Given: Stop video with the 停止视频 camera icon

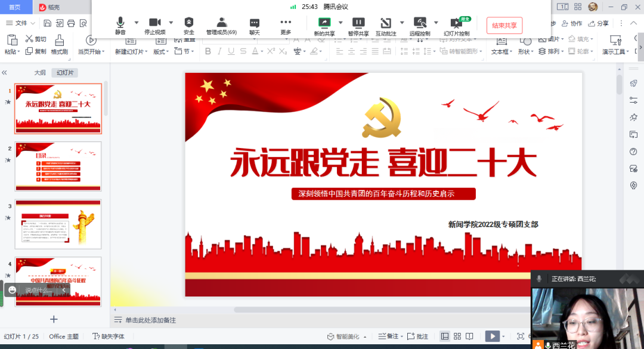Looking at the screenshot, I should tap(155, 26).
